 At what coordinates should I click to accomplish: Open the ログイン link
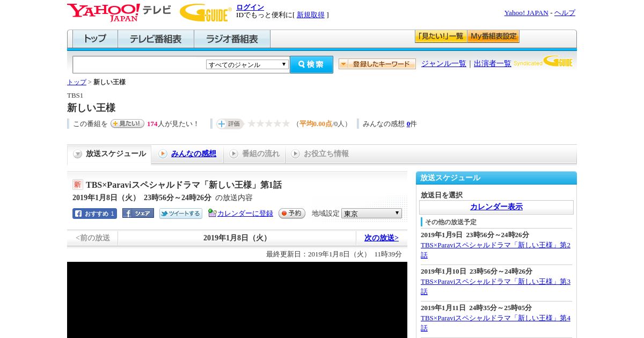click(250, 7)
